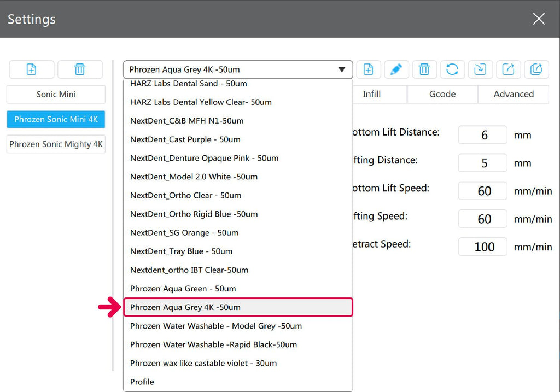This screenshot has height=392, width=560.
Task: Choose NextDent_Tray Blue - 50um
Action: (238, 251)
